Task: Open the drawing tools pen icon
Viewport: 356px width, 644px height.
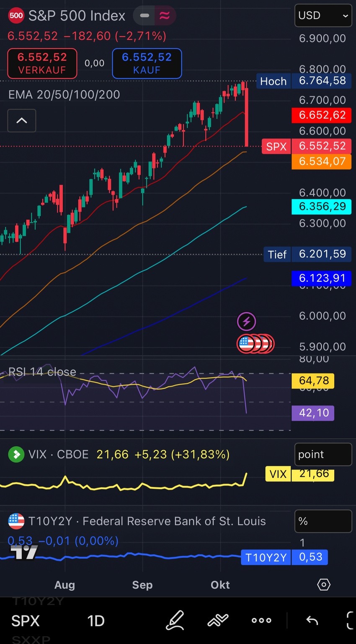Action: click(175, 621)
